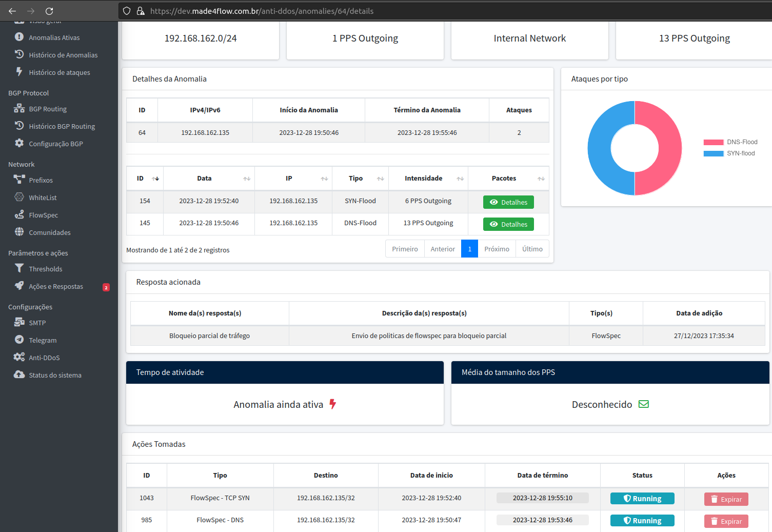This screenshot has height=532, width=772.
Task: Go to BGP Routing
Action: (x=48, y=109)
